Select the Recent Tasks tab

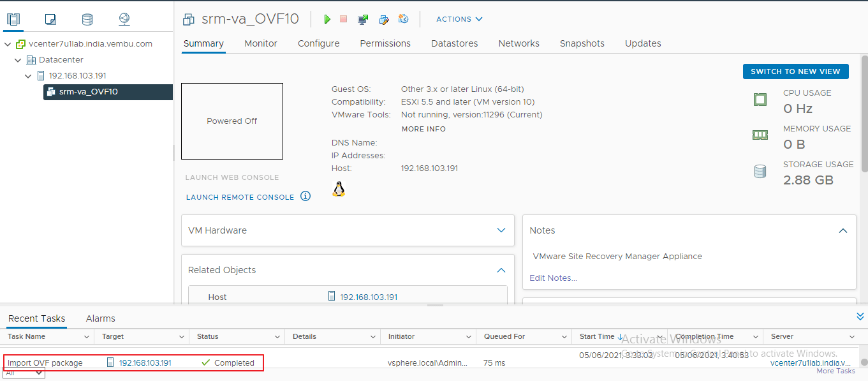tap(36, 318)
